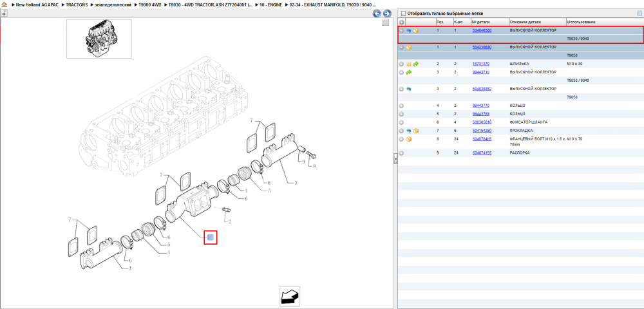Screen dimensions: 644x309
Task: Open the 'New Holland AG APAC' breadcrumb
Action: pos(37,5)
